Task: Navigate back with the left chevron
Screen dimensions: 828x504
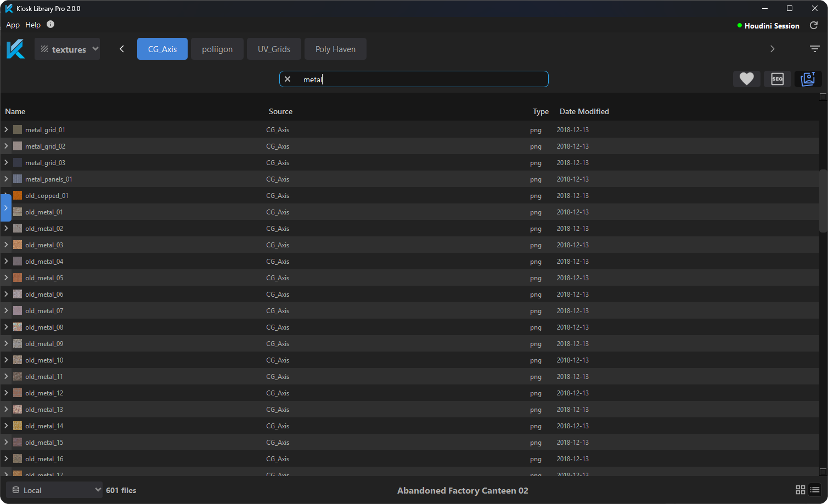Action: (121, 48)
